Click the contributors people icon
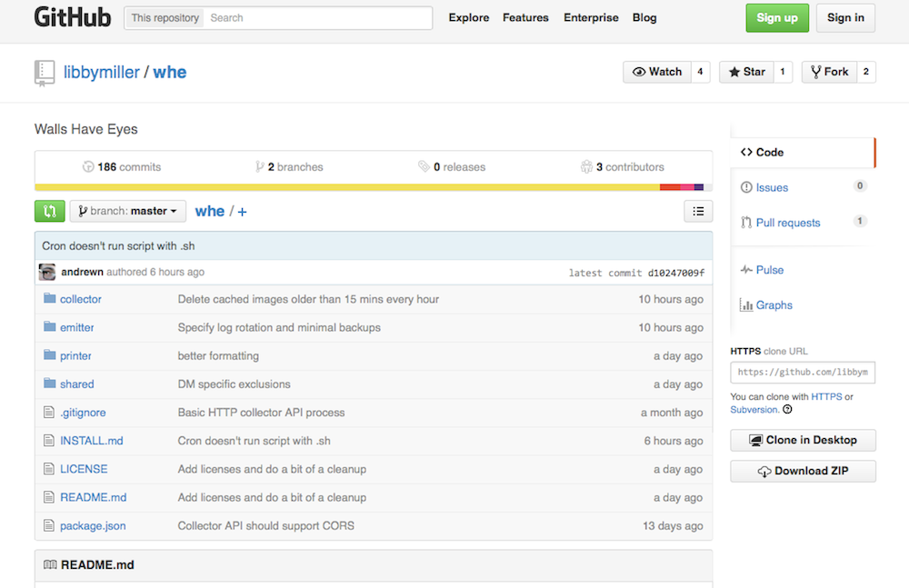909x588 pixels. click(x=586, y=167)
